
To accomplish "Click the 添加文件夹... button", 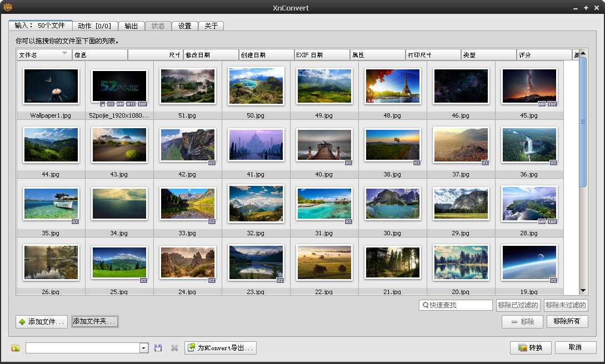I will pyautogui.click(x=95, y=321).
